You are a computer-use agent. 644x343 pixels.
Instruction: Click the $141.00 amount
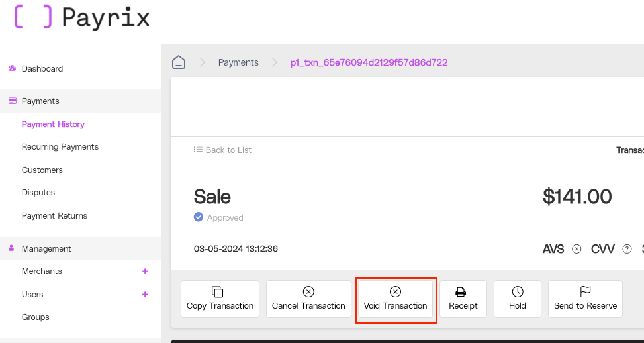[x=577, y=197]
